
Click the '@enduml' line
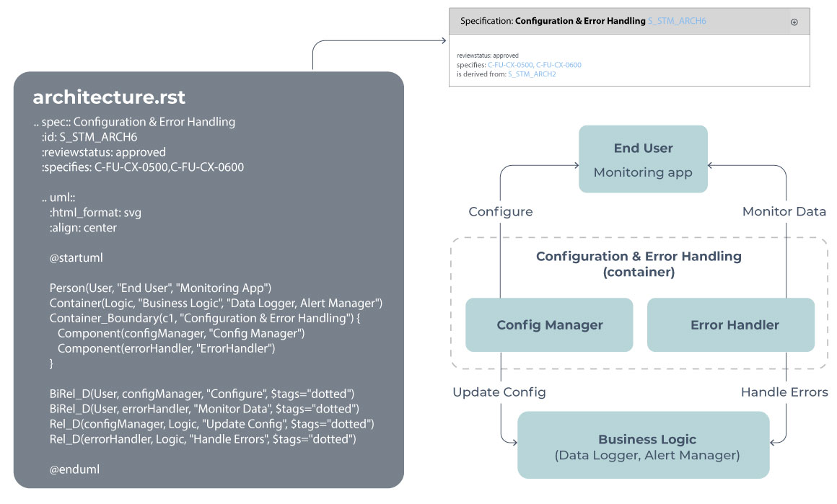tap(74, 469)
